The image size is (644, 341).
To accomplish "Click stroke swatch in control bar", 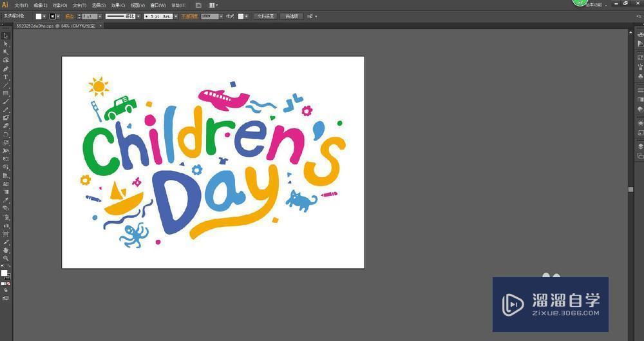I will pyautogui.click(x=53, y=17).
